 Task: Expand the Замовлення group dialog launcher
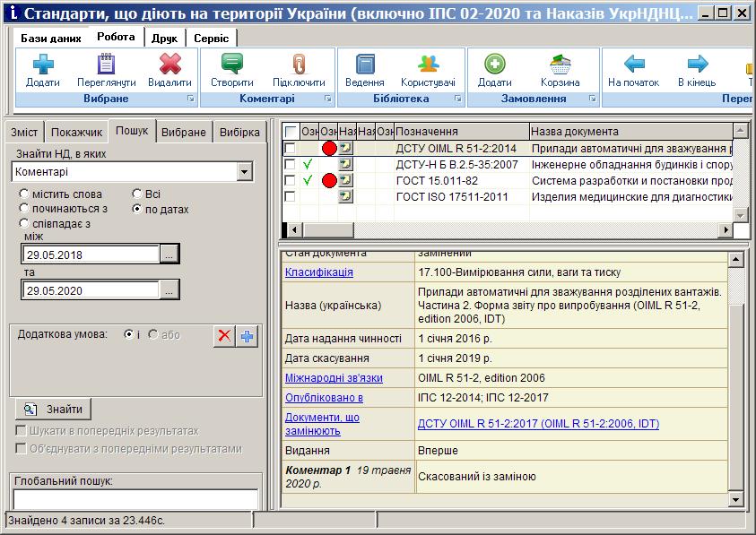click(592, 99)
